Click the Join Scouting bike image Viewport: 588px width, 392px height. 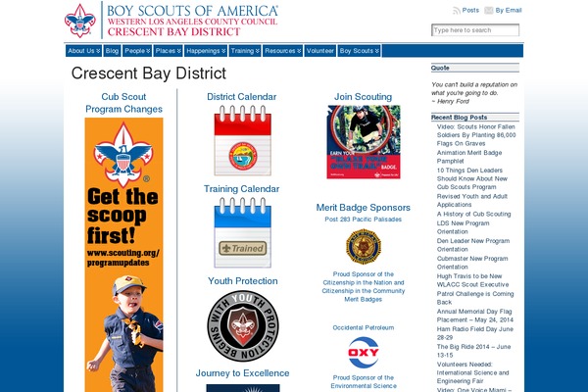pyautogui.click(x=364, y=142)
